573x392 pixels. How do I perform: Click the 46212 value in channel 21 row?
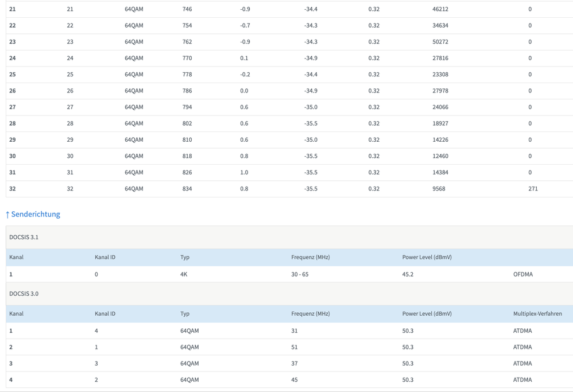[440, 9]
